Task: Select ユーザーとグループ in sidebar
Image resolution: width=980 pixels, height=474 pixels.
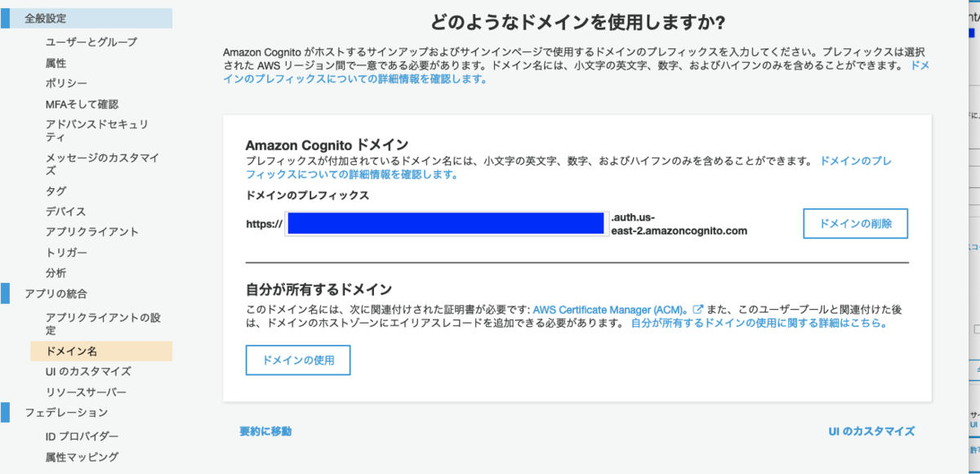Action: (x=91, y=42)
